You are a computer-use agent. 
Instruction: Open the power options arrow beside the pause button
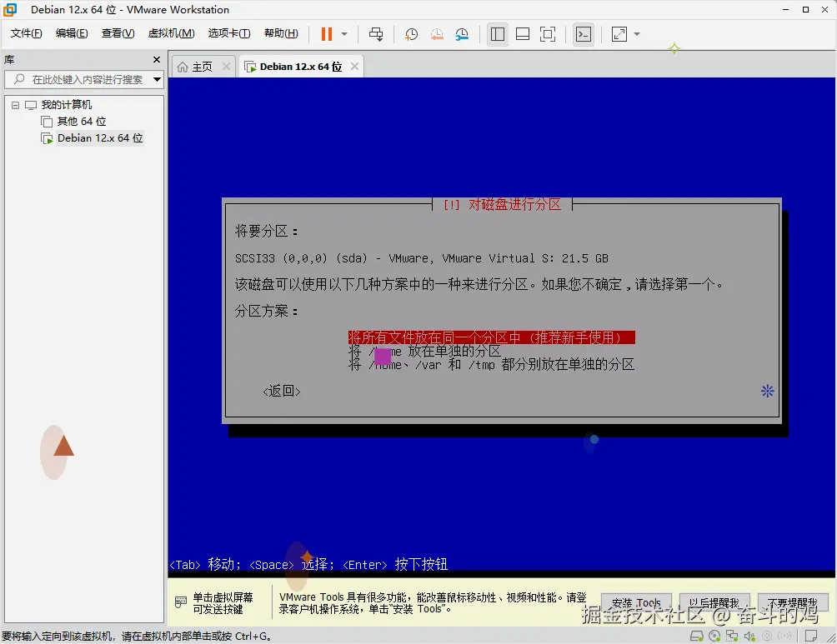tap(344, 34)
